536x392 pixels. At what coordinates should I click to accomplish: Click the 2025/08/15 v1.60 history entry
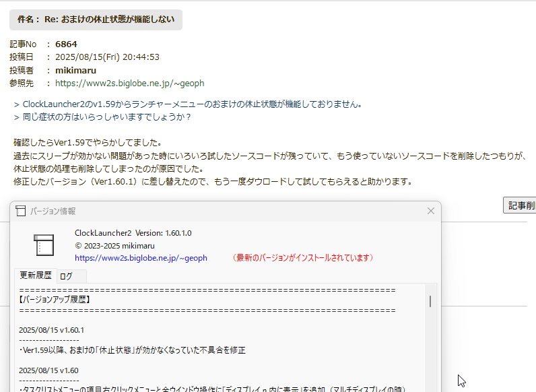49,370
